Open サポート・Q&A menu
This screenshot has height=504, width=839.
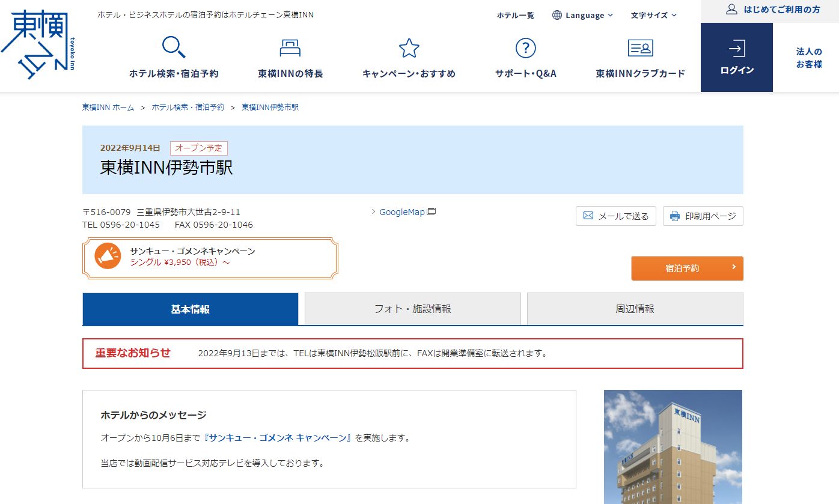(x=526, y=59)
